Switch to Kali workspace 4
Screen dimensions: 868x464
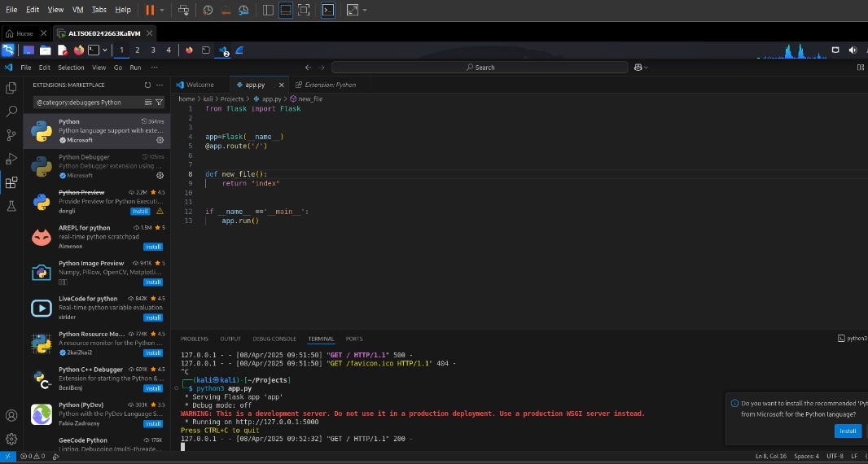(x=169, y=50)
